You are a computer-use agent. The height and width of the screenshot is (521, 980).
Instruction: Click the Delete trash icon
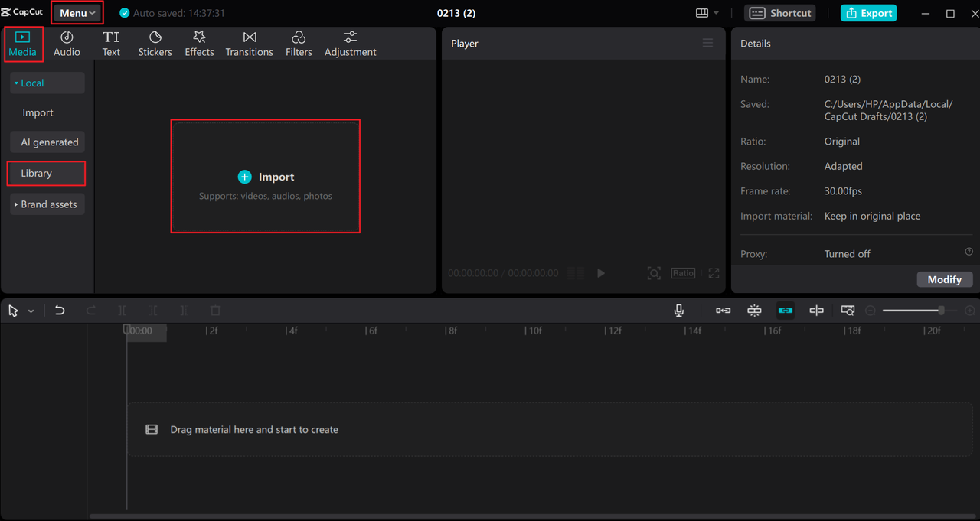(215, 311)
